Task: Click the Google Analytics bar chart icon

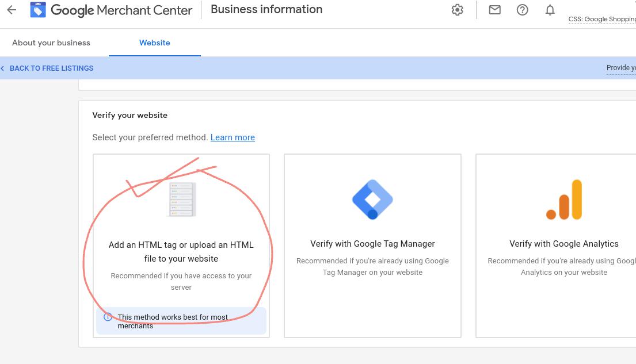Action: click(x=564, y=200)
